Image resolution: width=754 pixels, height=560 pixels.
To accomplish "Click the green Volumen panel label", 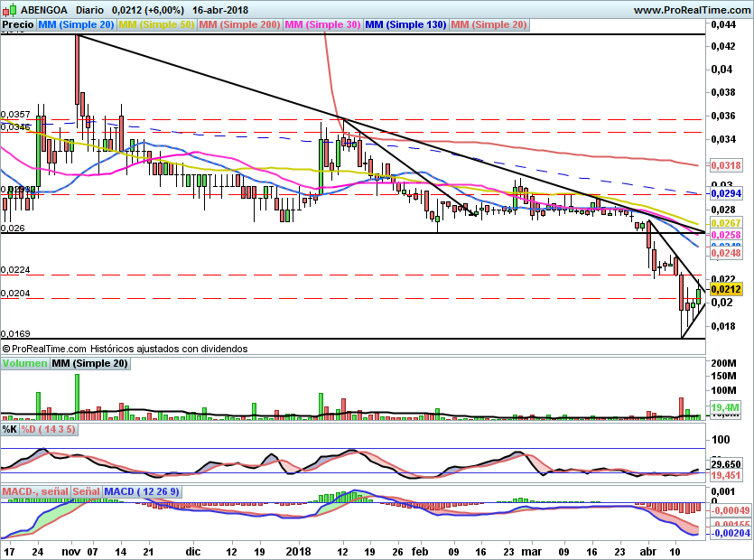I will click(x=25, y=364).
